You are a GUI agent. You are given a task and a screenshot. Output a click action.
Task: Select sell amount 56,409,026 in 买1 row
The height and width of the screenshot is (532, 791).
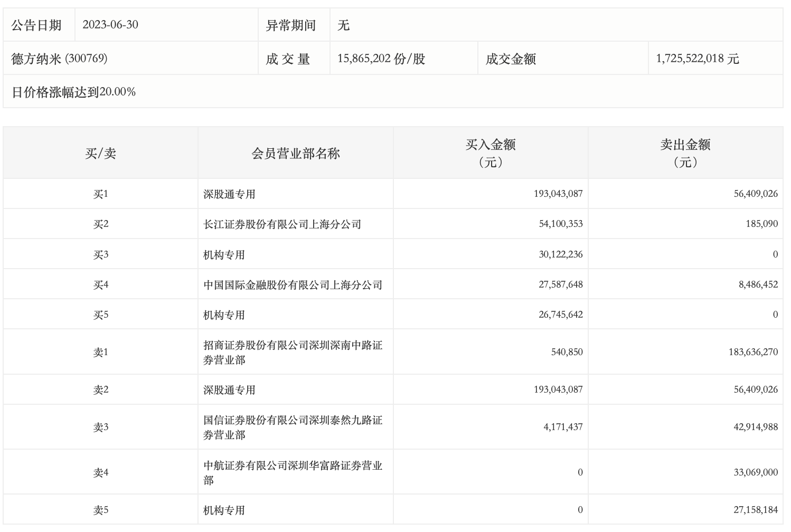point(756,194)
